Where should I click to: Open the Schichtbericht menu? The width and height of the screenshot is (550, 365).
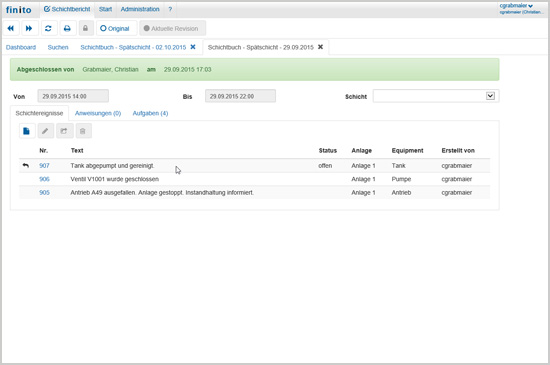coord(67,9)
